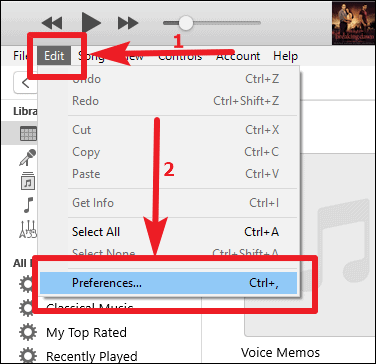Skip forward with the fast-forward icon
Screen dimensions: 376x364
click(128, 23)
